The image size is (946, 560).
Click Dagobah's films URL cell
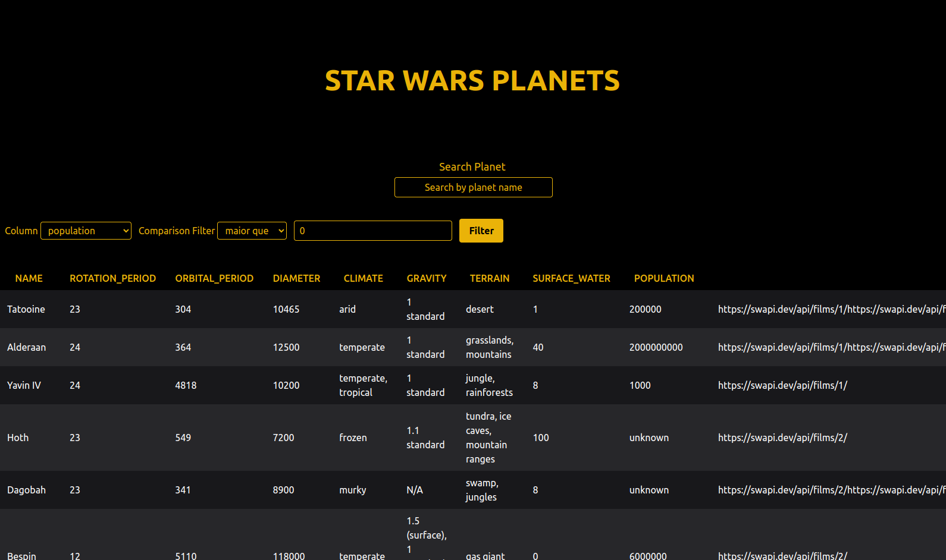click(832, 490)
